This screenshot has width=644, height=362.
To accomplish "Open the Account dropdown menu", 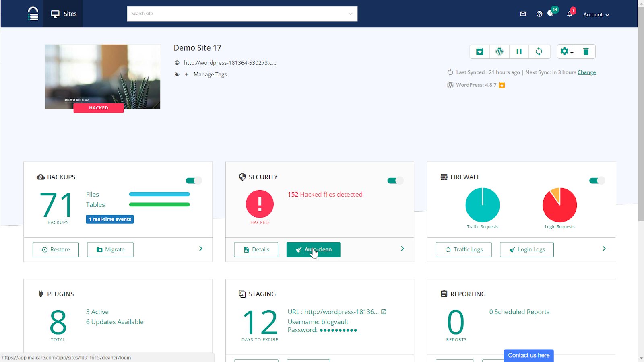I will pyautogui.click(x=596, y=14).
